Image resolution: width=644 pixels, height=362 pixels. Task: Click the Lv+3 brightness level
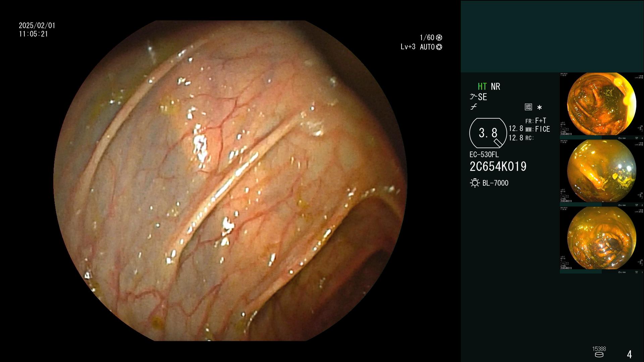click(x=408, y=47)
